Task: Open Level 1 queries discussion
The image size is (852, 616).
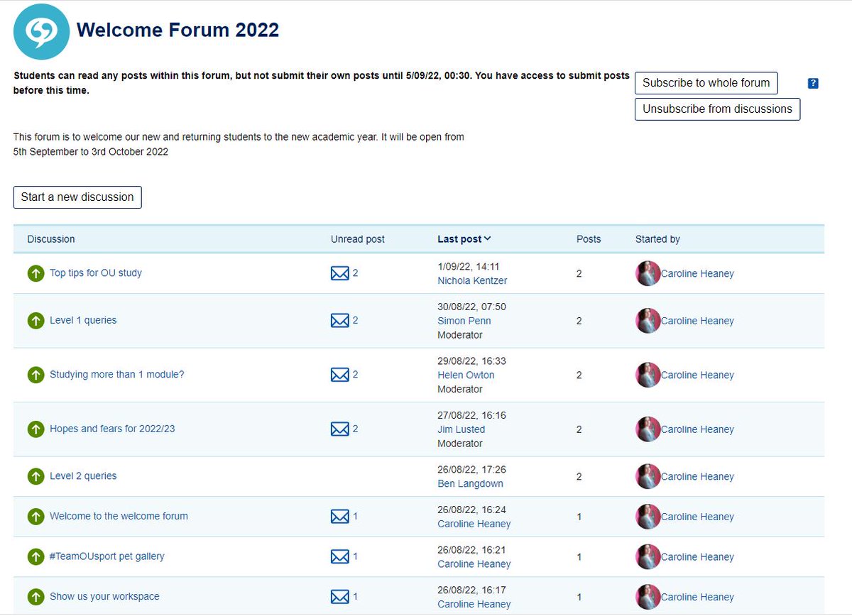Action: [x=83, y=321]
